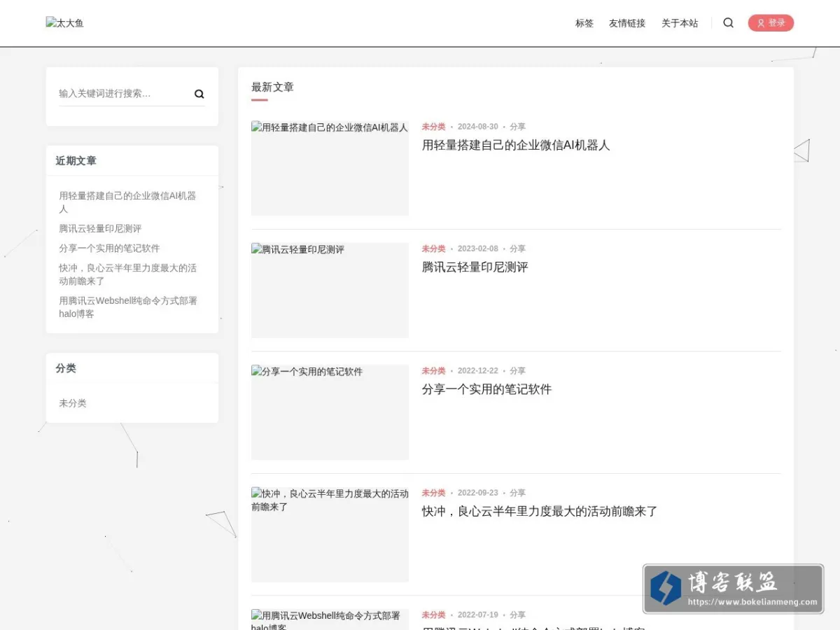Click the 分类 widget heading
The height and width of the screenshot is (630, 840).
[x=66, y=367]
